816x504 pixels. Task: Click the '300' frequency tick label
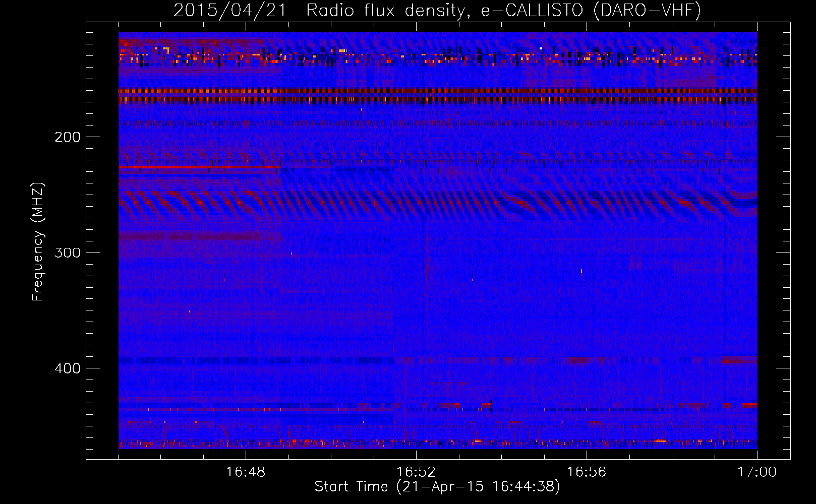click(67, 253)
